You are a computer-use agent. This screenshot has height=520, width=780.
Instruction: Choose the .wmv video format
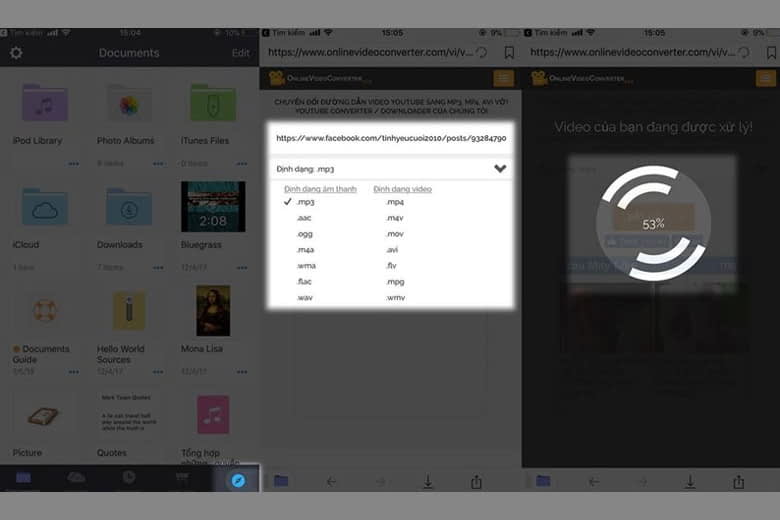pos(396,298)
